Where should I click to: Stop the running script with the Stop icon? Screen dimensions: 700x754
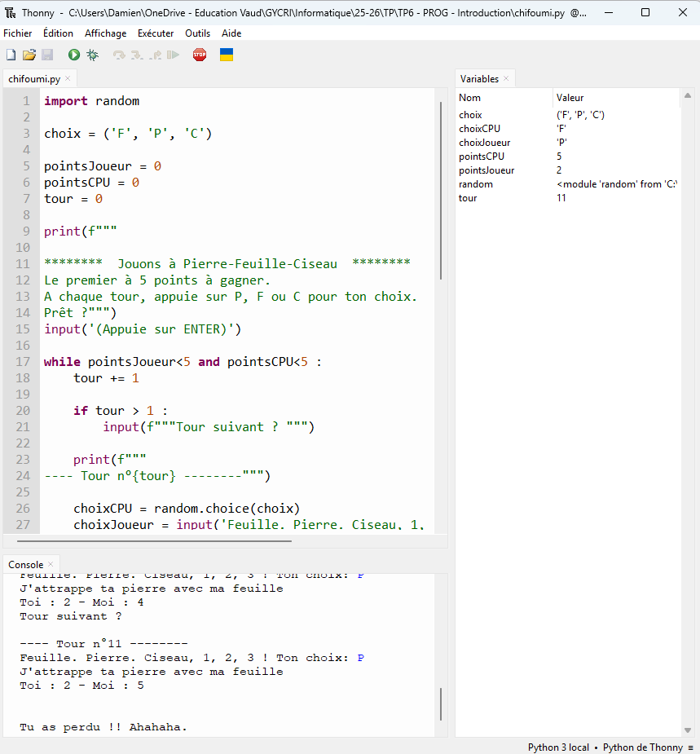coord(200,54)
